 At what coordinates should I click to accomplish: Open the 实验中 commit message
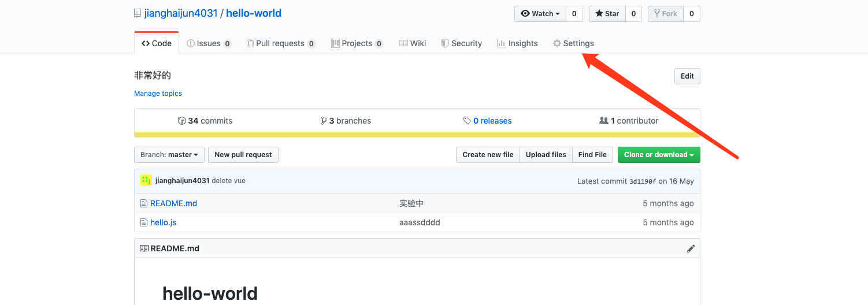click(x=411, y=203)
